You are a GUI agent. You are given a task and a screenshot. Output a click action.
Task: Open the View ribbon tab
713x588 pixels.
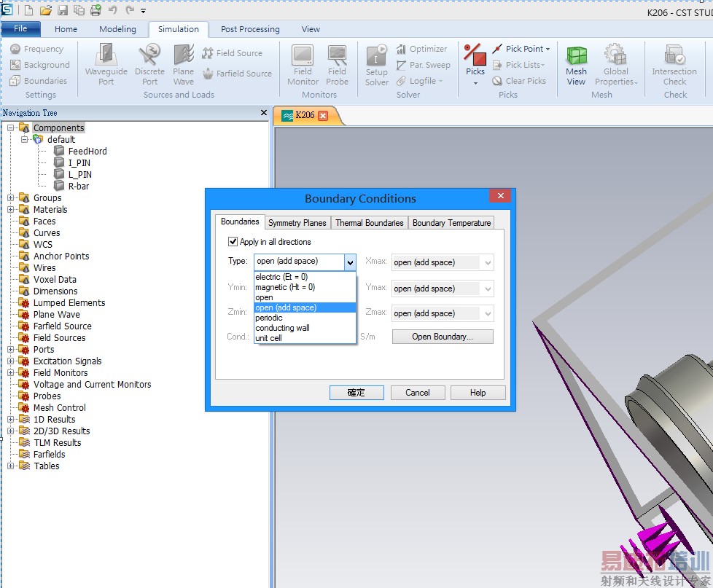pyautogui.click(x=311, y=29)
